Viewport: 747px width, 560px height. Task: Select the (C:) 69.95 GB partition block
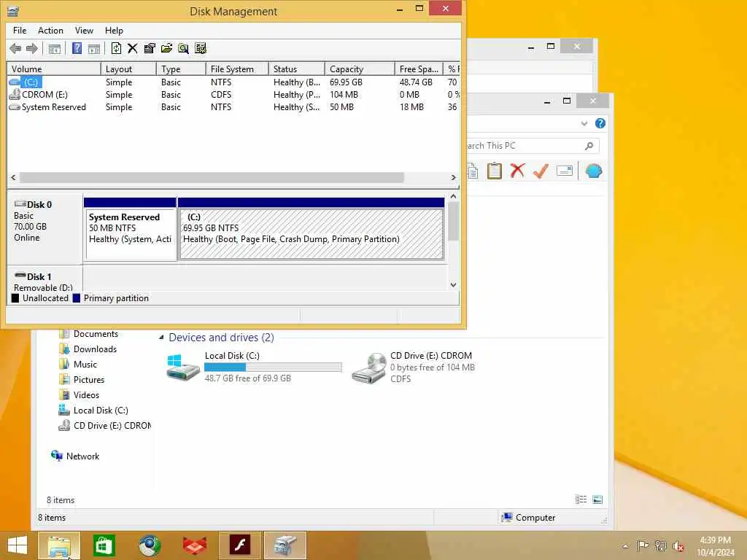[311, 228]
